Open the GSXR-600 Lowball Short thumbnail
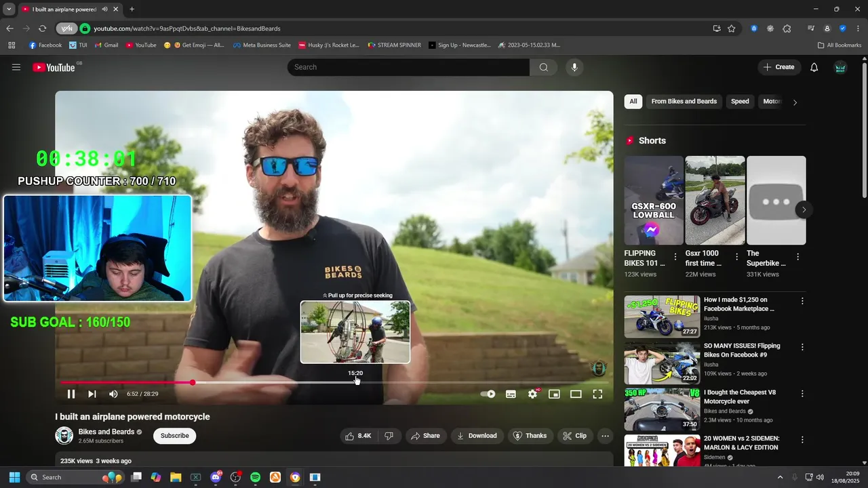This screenshot has height=488, width=868. click(x=654, y=201)
